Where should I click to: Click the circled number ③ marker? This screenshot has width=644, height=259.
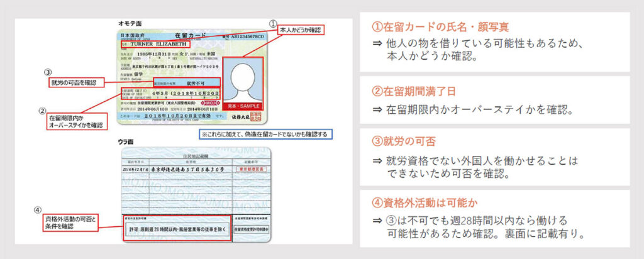pyautogui.click(x=47, y=72)
